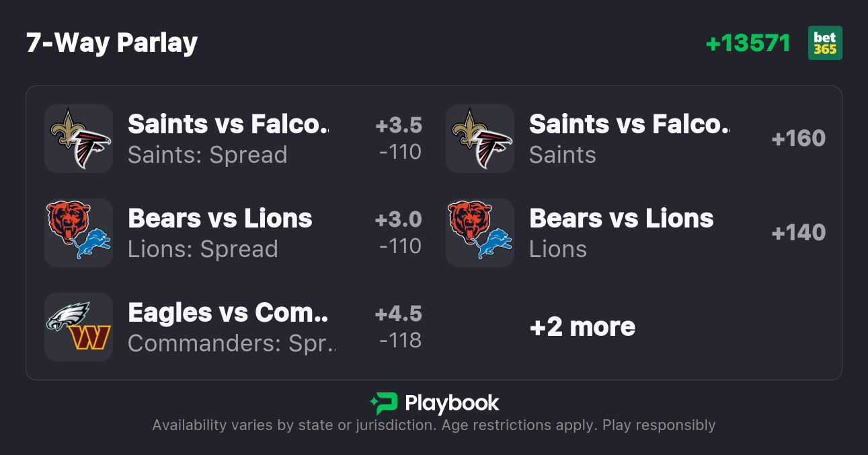Click the 7-Way Parlay heading
Screen dimensions: 868x455
click(112, 43)
